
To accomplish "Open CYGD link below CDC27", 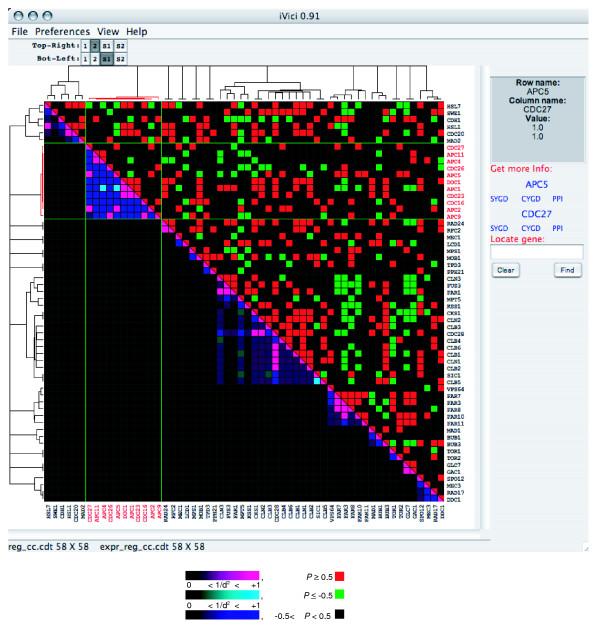I will (531, 228).
